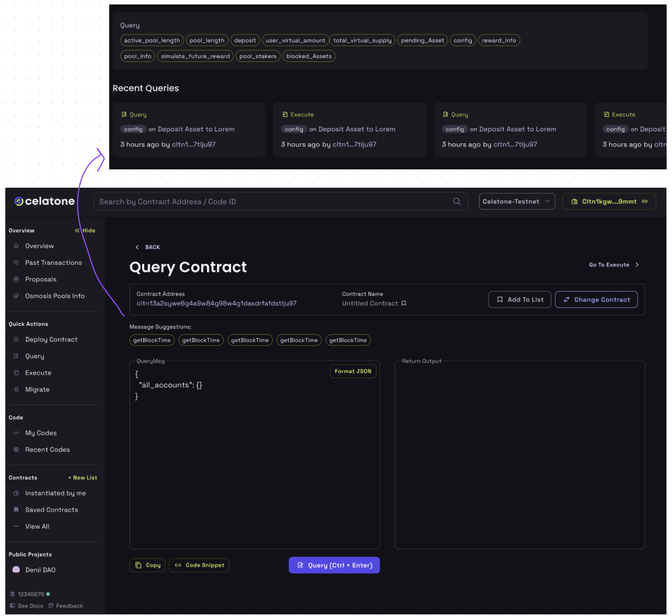Open Osmosis Pools Info in the sidebar
672x616 pixels.
tap(55, 296)
